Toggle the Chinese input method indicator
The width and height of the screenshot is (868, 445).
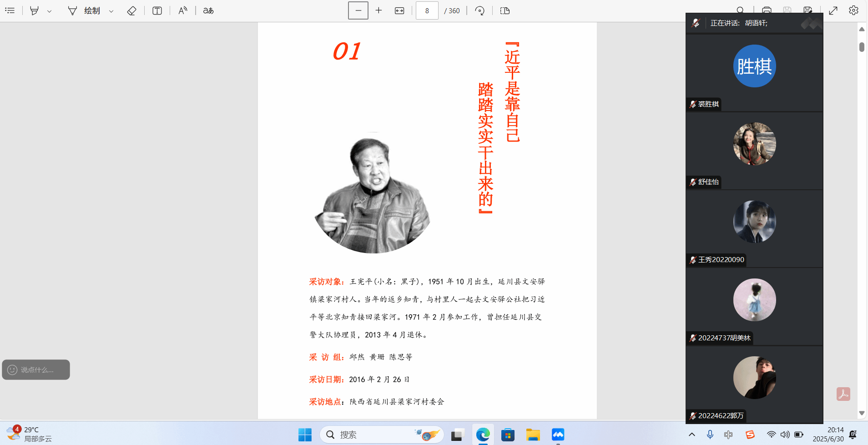728,435
